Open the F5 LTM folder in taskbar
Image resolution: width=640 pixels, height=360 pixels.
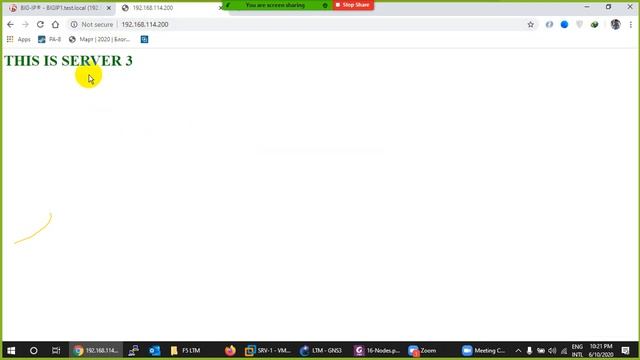click(x=186, y=350)
